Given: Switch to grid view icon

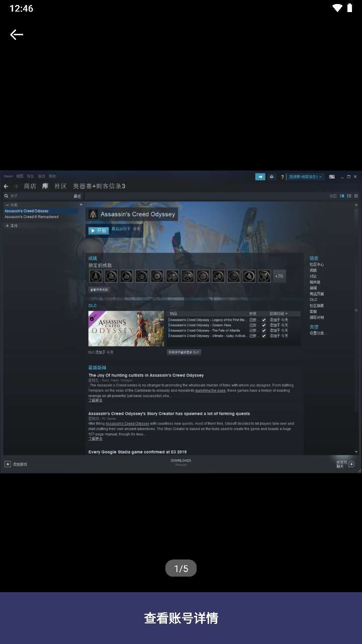Looking at the screenshot, I should tap(356, 196).
